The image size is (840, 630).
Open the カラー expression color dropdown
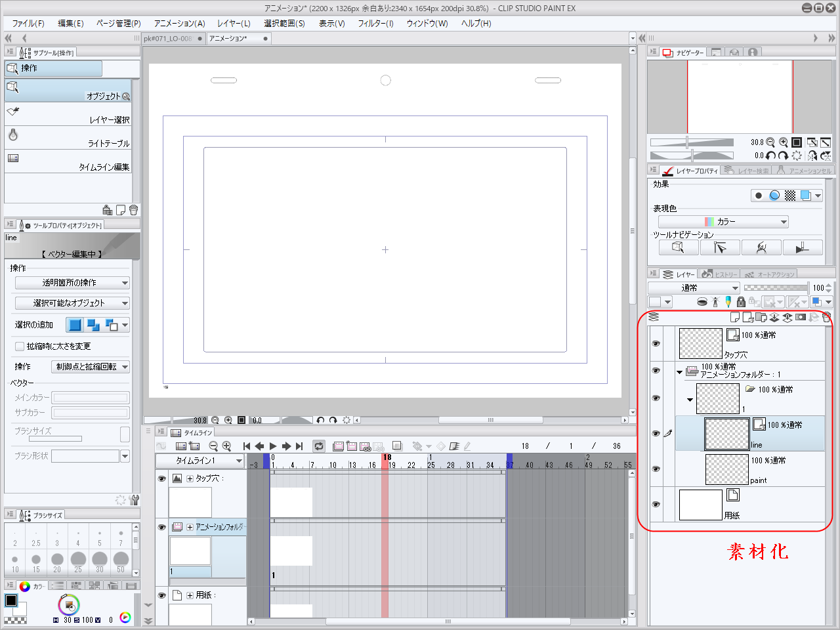click(x=723, y=222)
